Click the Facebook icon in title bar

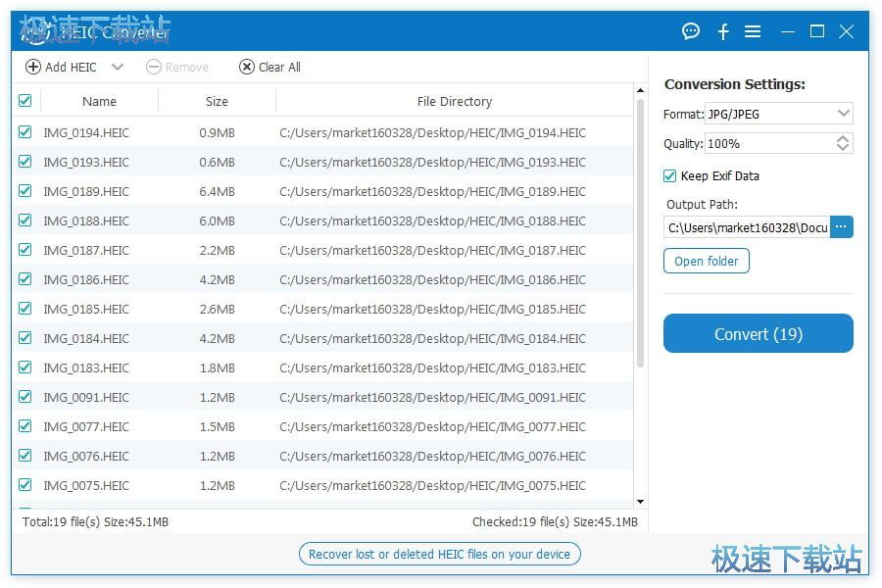pos(723,31)
